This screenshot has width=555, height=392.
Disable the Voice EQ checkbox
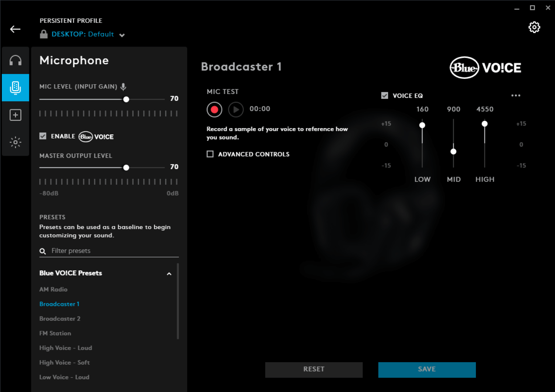tap(384, 95)
